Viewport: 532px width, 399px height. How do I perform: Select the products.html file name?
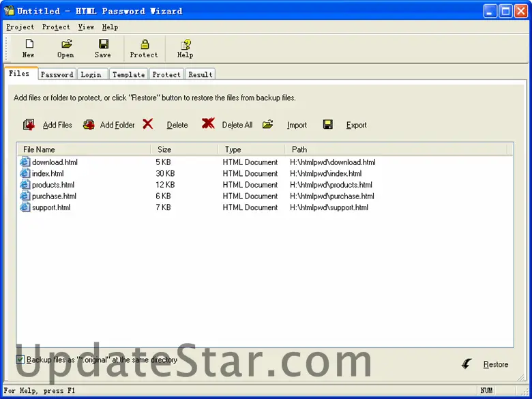point(53,185)
